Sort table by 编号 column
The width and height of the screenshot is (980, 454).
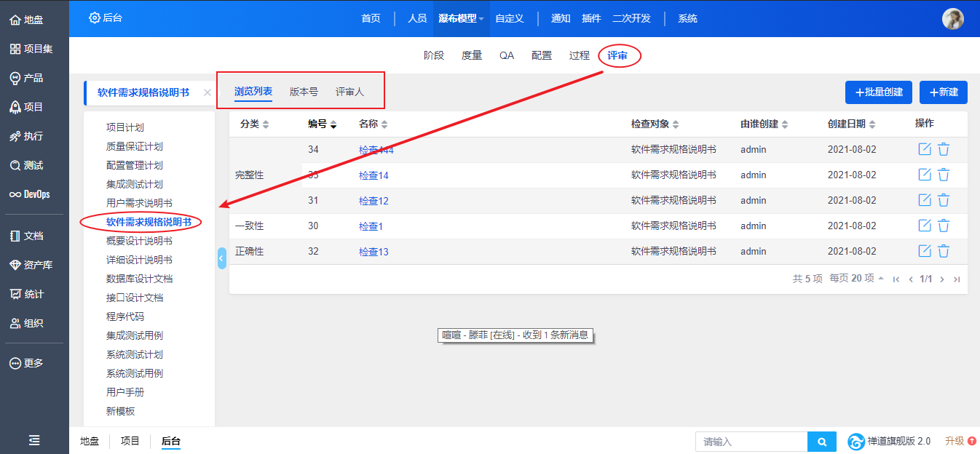[x=322, y=124]
